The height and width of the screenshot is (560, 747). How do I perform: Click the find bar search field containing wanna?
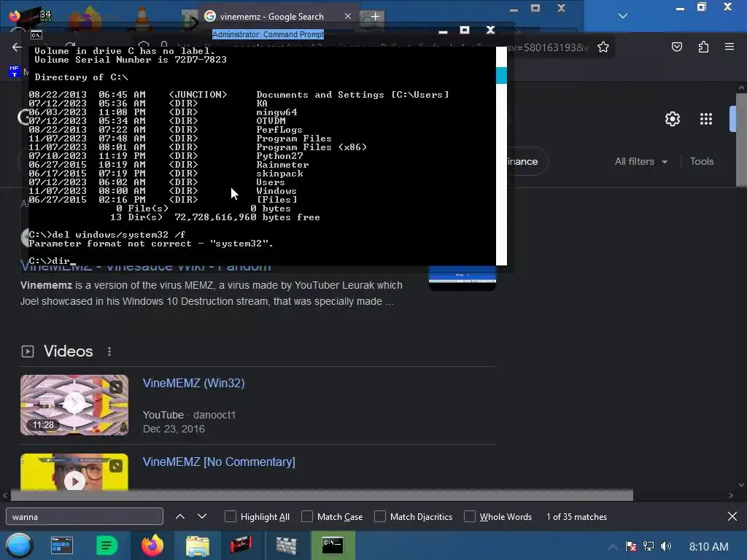pos(85,517)
